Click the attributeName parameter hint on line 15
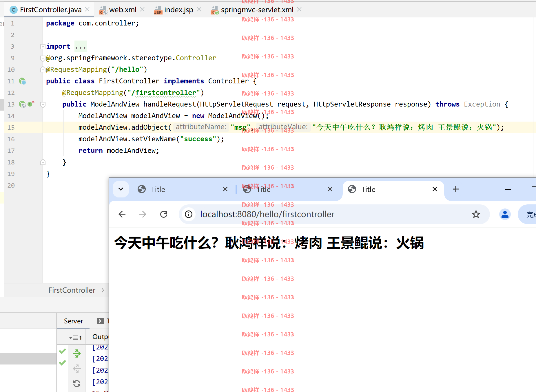This screenshot has width=536, height=392. (x=201, y=127)
